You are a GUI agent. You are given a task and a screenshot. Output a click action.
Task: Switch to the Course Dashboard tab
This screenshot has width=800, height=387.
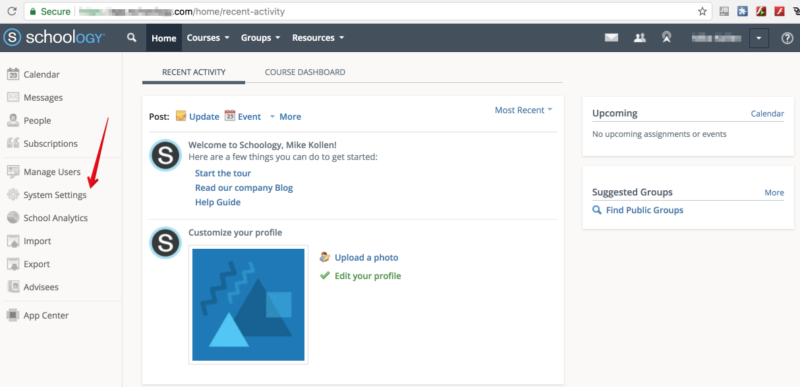(x=305, y=72)
